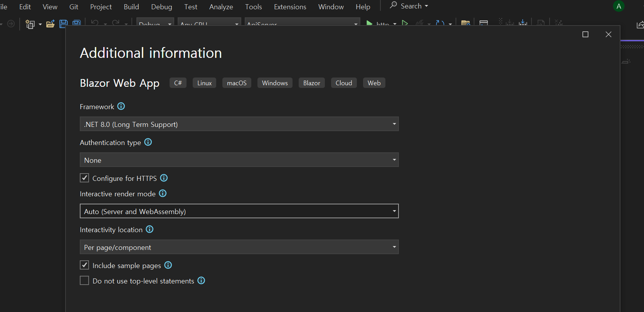Click the Redo toolbar icon
This screenshot has width=644, height=312.
[x=116, y=23]
